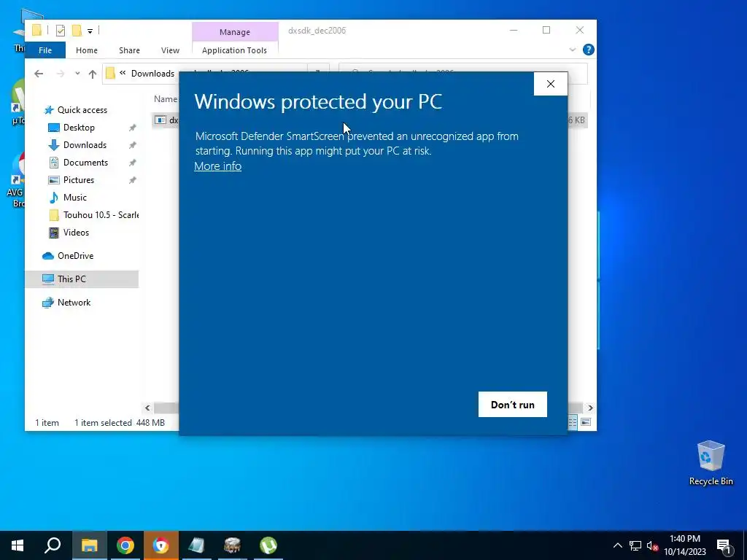Open the Windows Start menu
This screenshot has width=747, height=560.
(x=18, y=545)
